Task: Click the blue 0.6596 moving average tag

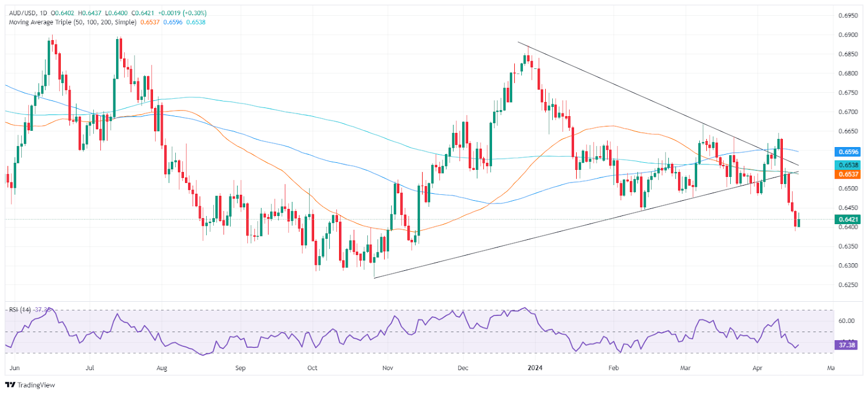Action: [x=848, y=152]
